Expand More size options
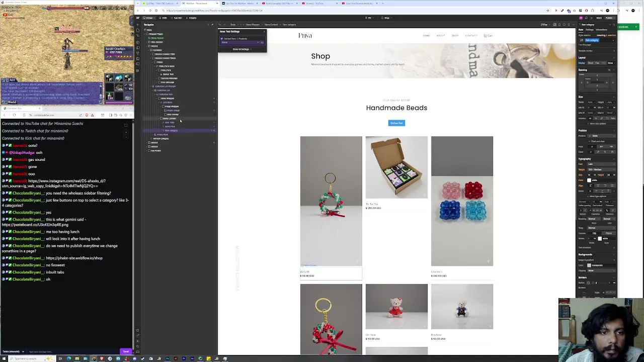Screen dimensions: 644x362 pos(598,123)
